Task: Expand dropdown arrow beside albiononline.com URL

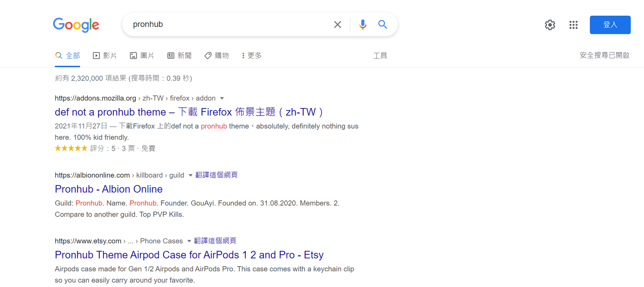Action: [190, 175]
